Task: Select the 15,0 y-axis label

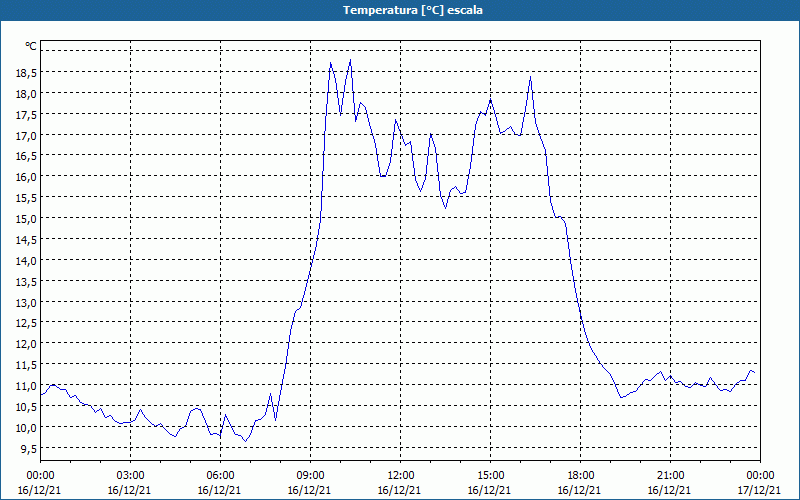Action: (27, 219)
